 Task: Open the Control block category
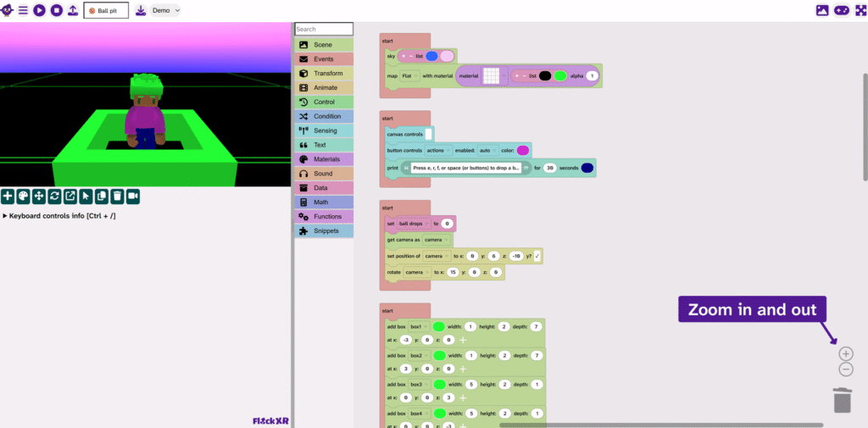point(324,103)
